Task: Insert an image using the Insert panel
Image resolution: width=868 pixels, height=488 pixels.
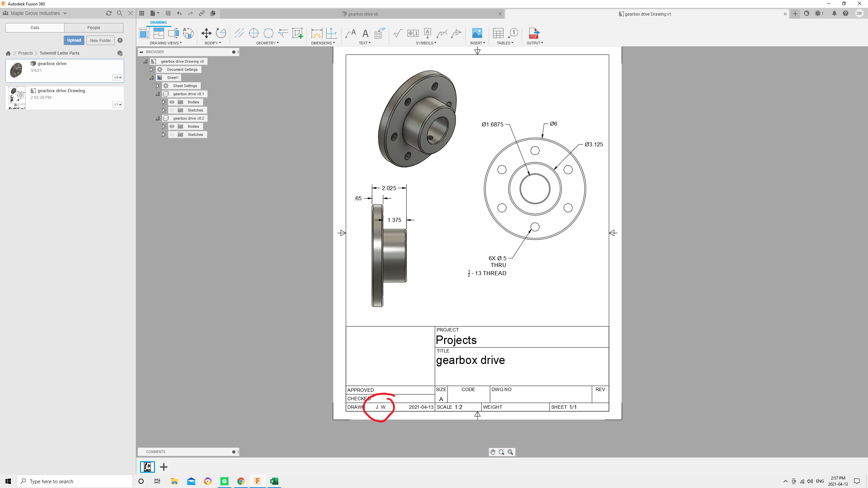Action: pos(477,34)
